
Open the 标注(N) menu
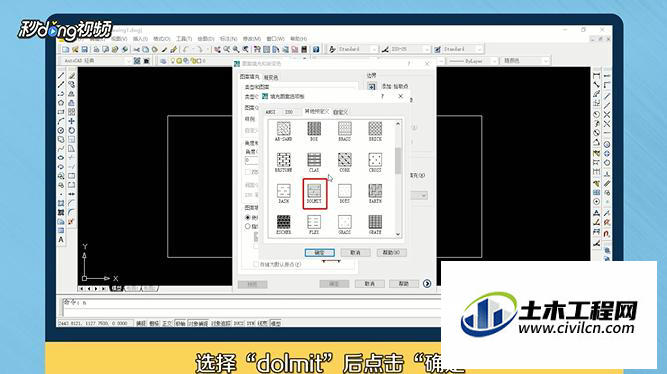coord(228,39)
